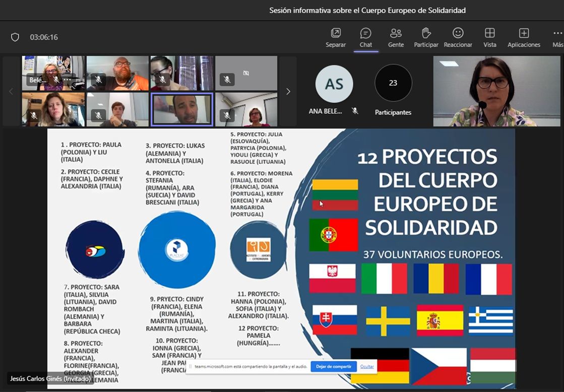Screen dimensions: 564x392
Task: Switch to the highlighted Chat toolbar tab
Action: pos(365,37)
